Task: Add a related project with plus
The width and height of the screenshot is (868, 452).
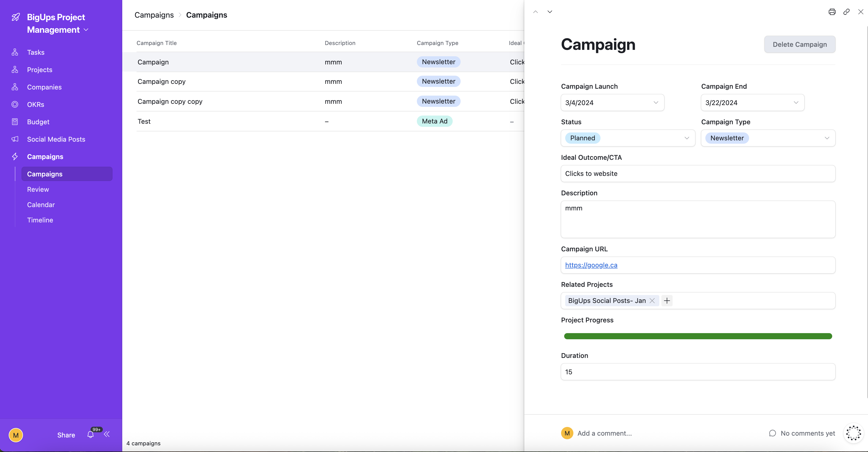Action: pos(667,301)
